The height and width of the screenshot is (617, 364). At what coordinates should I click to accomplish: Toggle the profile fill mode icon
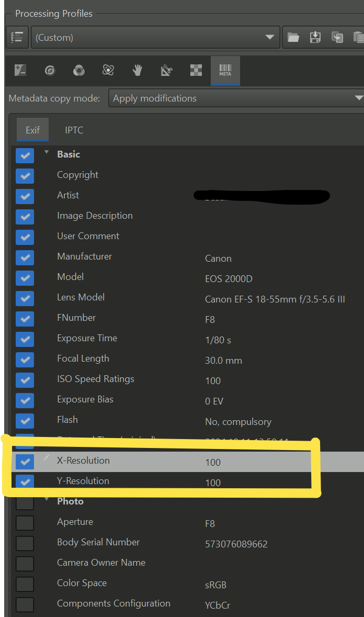click(17, 37)
